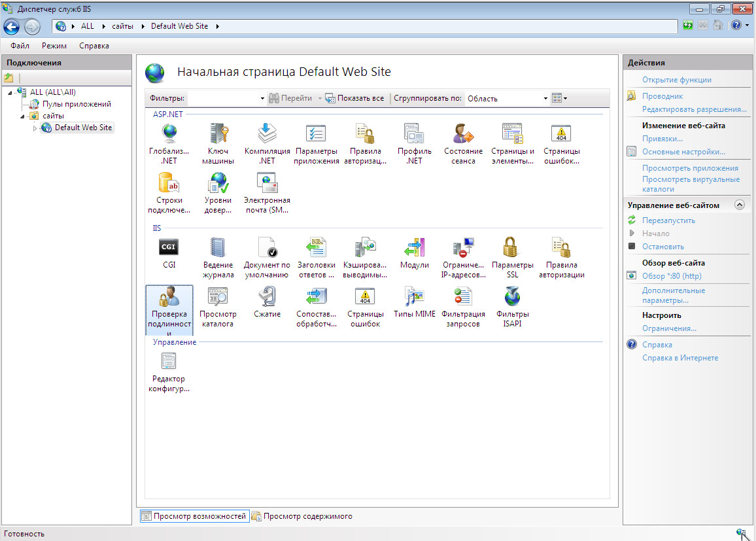Screen dimensions: 756x541
Task: Open Ключ машины (Machine Key) icon
Action: pyautogui.click(x=218, y=133)
